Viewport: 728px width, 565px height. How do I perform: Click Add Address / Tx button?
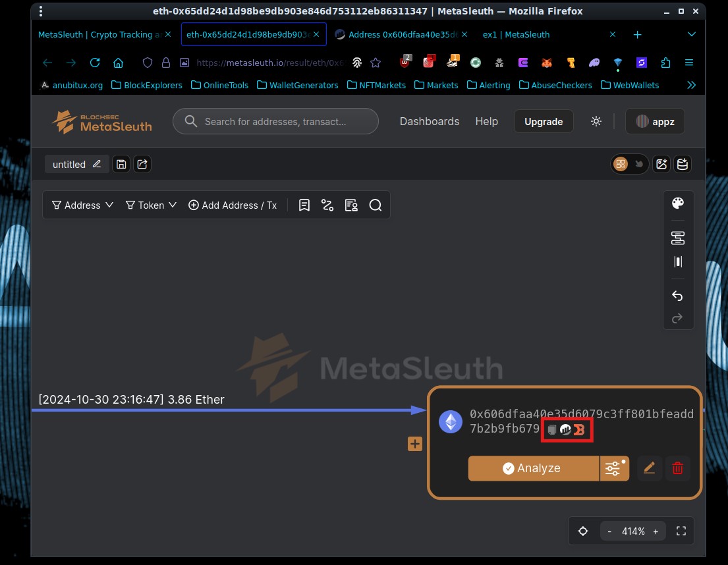pos(233,205)
